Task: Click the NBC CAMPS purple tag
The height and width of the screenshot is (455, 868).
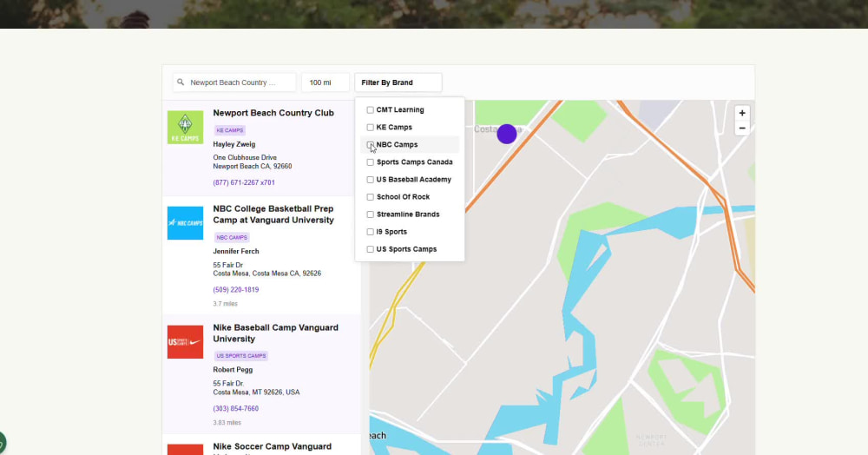Action: 232,237
